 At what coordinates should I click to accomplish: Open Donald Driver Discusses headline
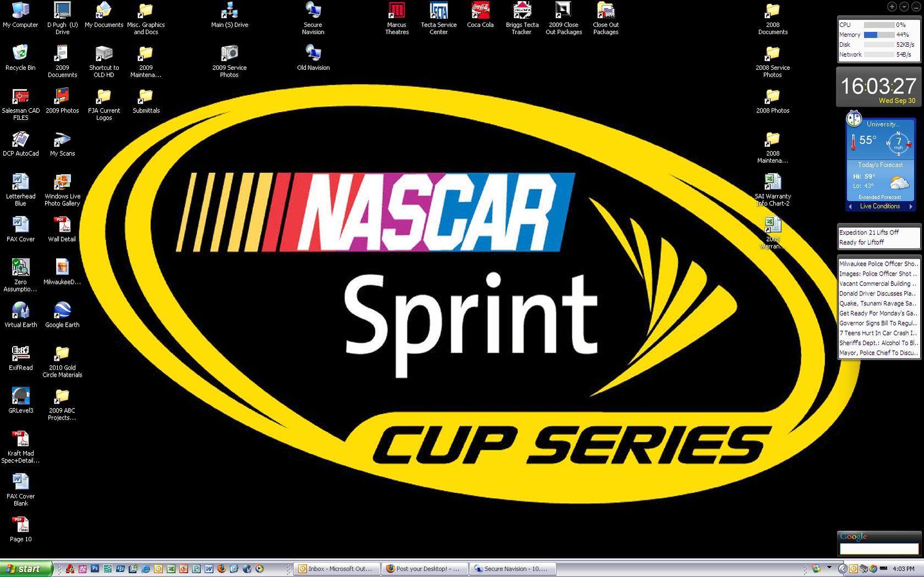click(878, 294)
